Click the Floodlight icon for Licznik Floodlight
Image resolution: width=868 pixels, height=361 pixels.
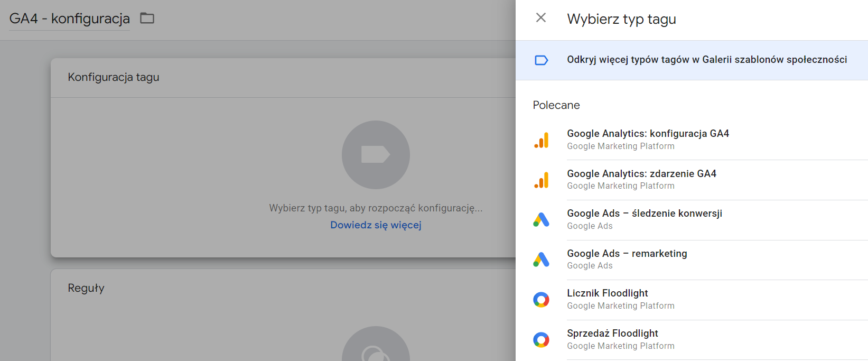[541, 300]
